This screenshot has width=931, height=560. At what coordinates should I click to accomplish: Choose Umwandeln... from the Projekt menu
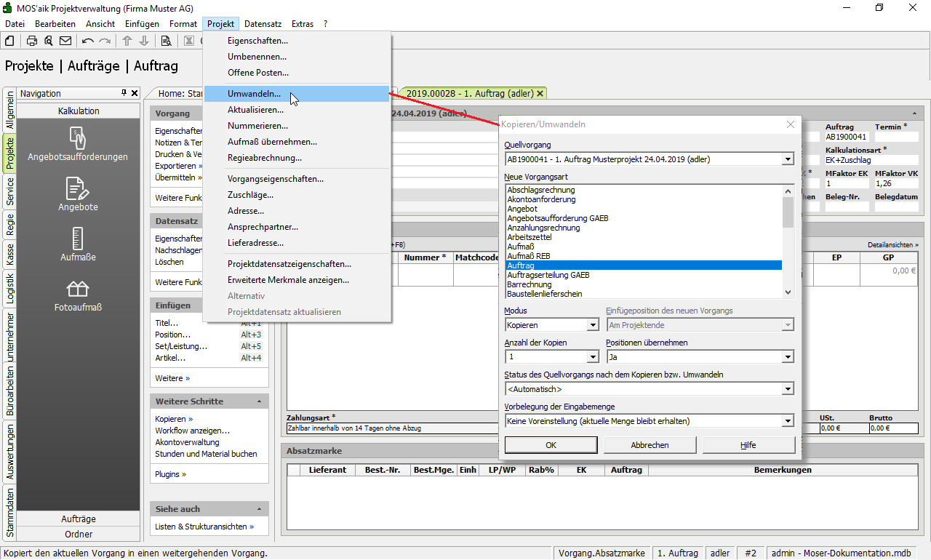[254, 94]
